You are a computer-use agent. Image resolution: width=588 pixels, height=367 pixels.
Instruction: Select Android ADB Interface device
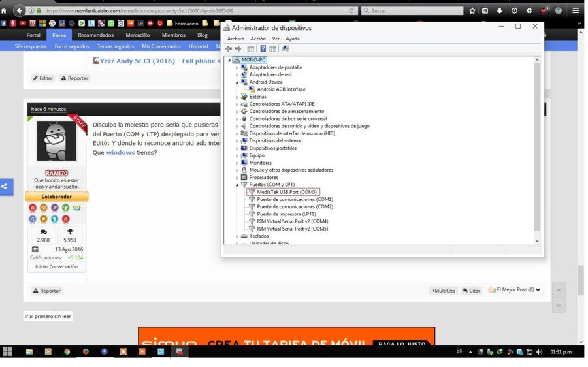pyautogui.click(x=281, y=89)
